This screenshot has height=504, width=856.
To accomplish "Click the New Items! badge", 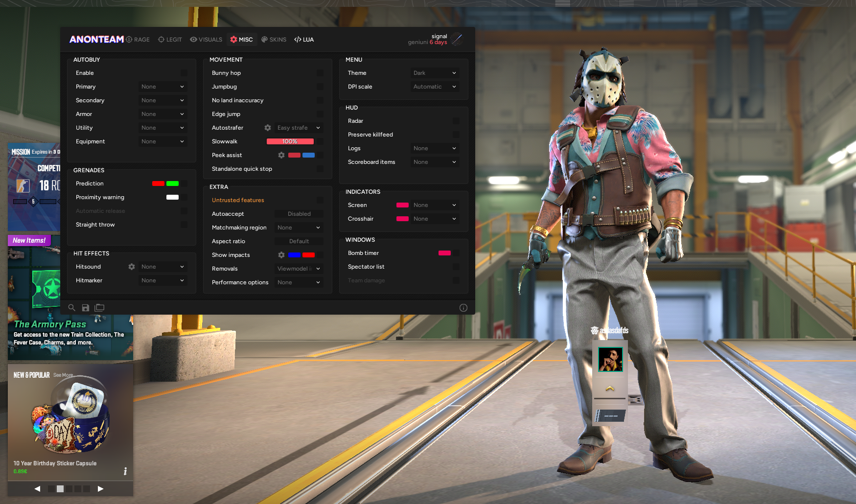I will 29,240.
